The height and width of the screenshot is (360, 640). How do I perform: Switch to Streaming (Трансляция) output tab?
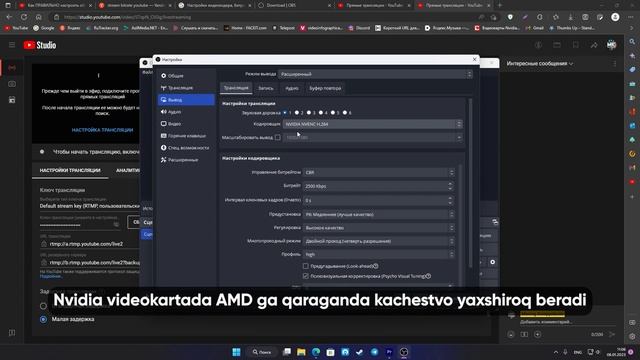click(x=236, y=88)
